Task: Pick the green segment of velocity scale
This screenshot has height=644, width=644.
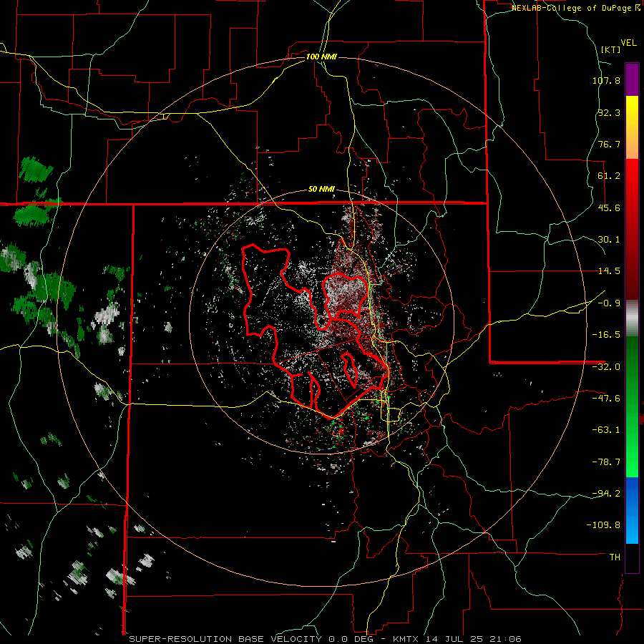Action: coord(632,406)
